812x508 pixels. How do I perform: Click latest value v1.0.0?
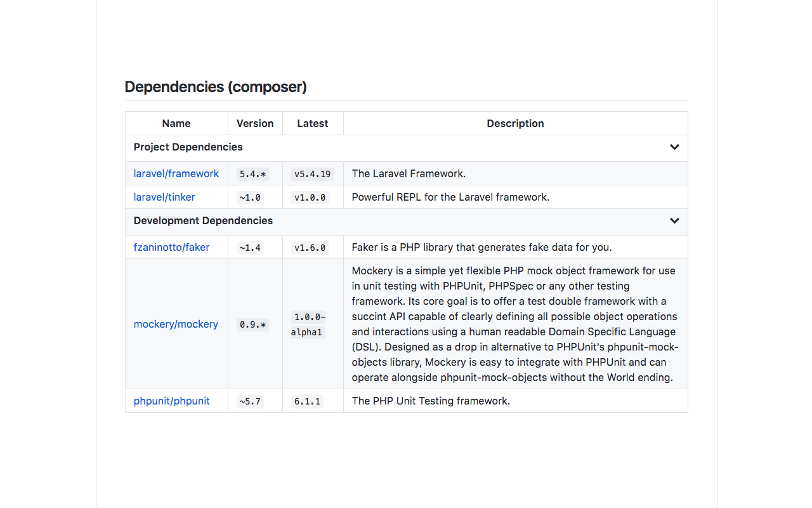click(310, 197)
